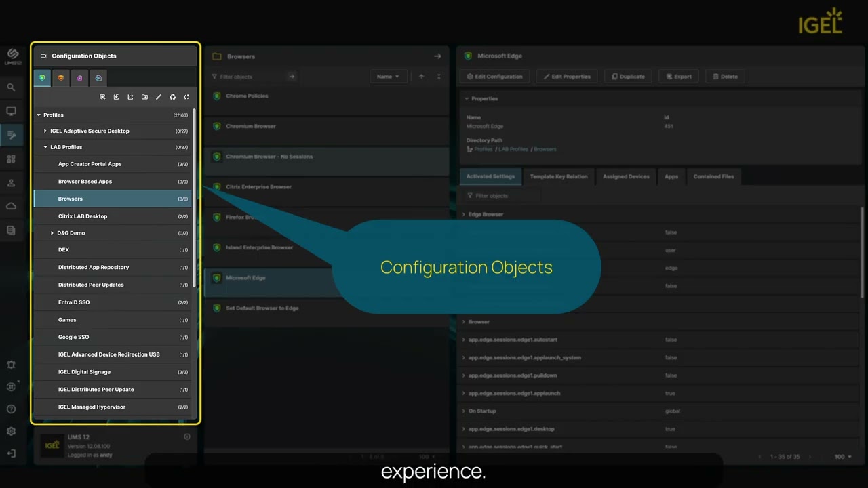Click the ascending sort arrow icon
The width and height of the screenshot is (868, 488).
click(421, 77)
